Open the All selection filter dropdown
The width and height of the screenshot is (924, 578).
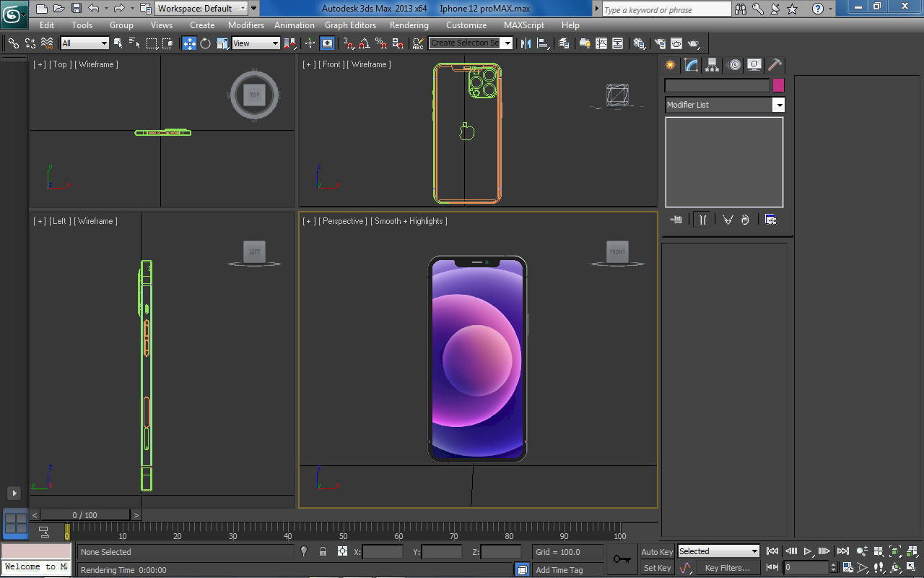(x=84, y=43)
